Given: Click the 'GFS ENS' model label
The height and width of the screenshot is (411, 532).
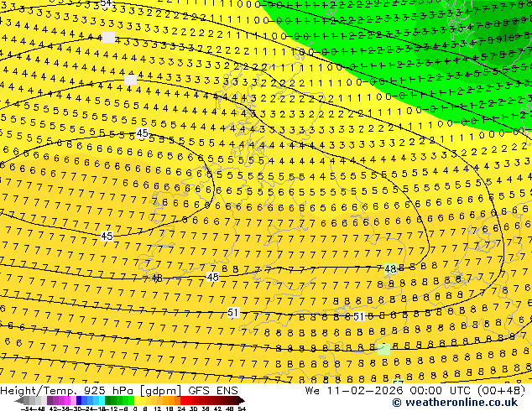Looking at the screenshot, I should click(213, 391).
